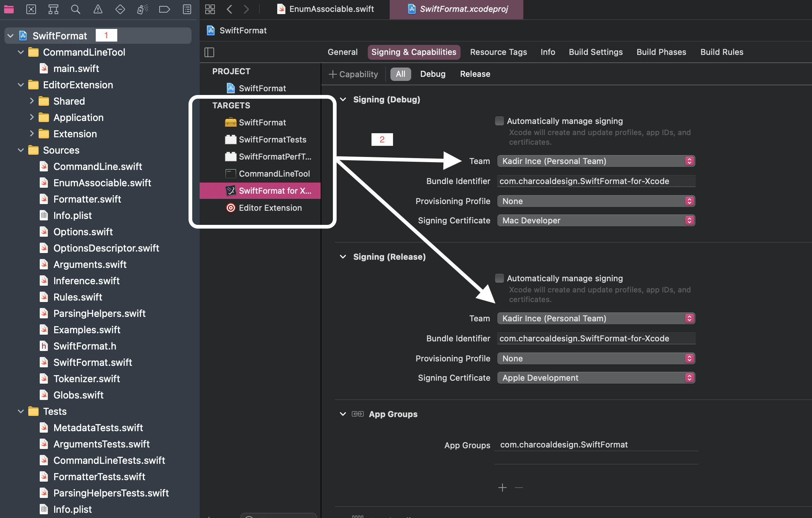Open the EnumAssociable.swift editor tab
Image resolution: width=812 pixels, height=518 pixels.
(x=326, y=9)
